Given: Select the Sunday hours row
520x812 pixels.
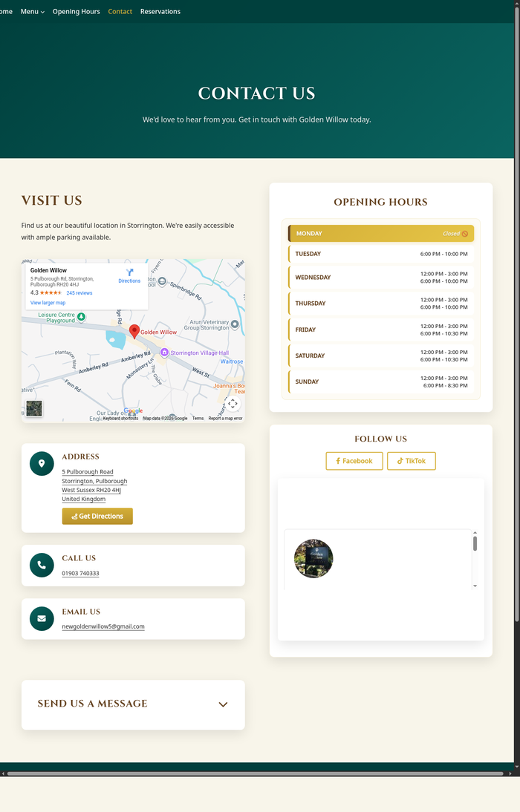Looking at the screenshot, I should (x=381, y=382).
